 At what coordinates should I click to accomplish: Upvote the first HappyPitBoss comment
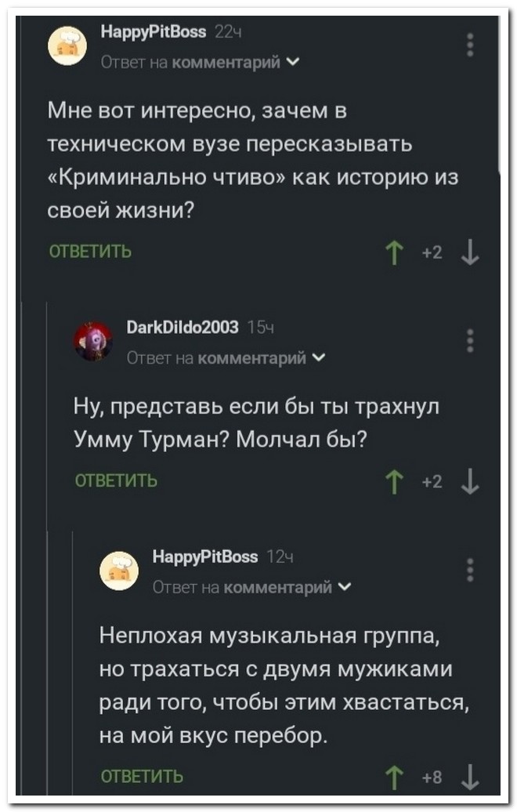point(392,252)
